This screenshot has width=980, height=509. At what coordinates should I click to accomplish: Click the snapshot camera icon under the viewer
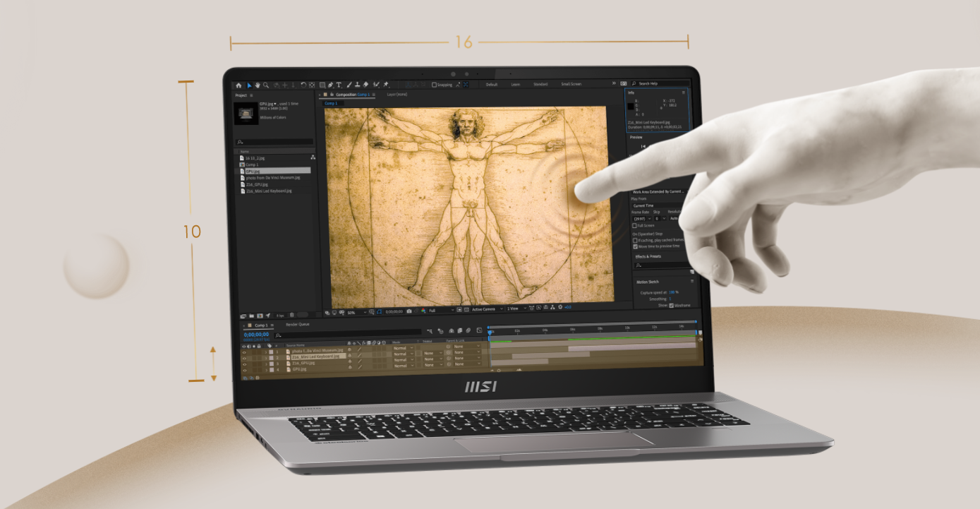(409, 310)
